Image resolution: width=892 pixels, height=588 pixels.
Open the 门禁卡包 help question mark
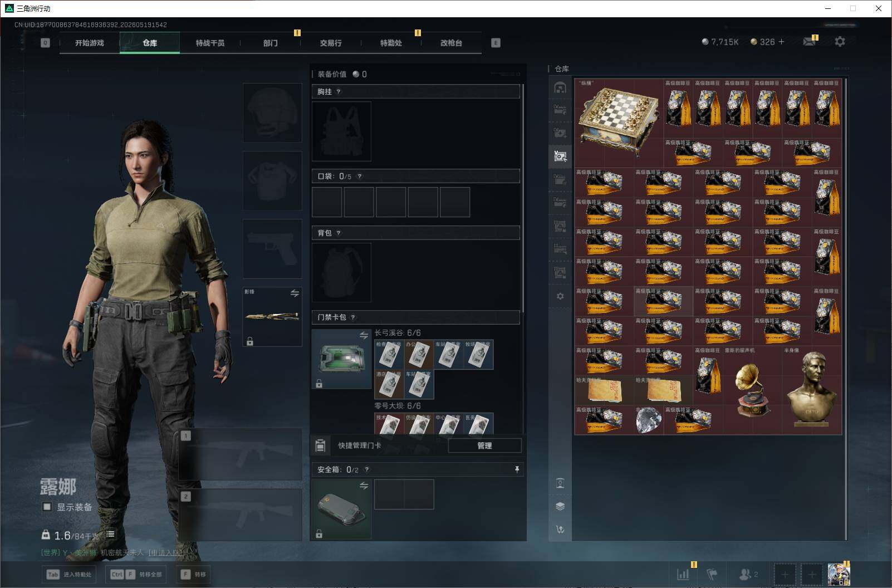click(353, 317)
